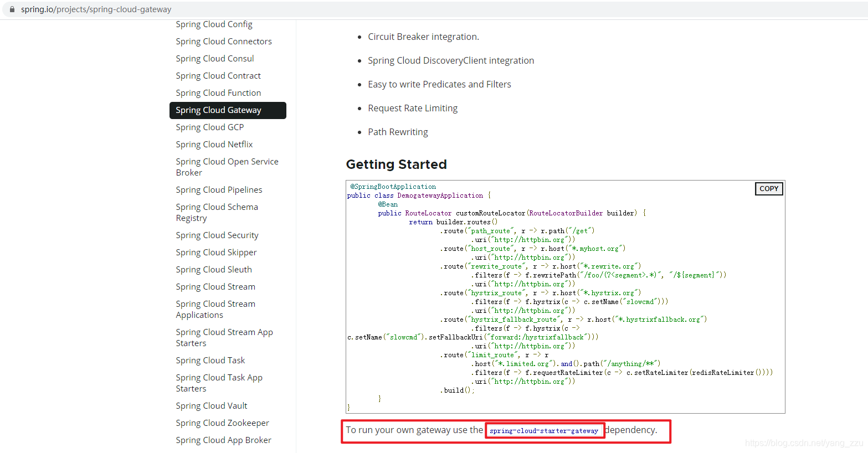Open the Spring Cloud Stream project
Viewport: 868px width, 453px height.
215,287
